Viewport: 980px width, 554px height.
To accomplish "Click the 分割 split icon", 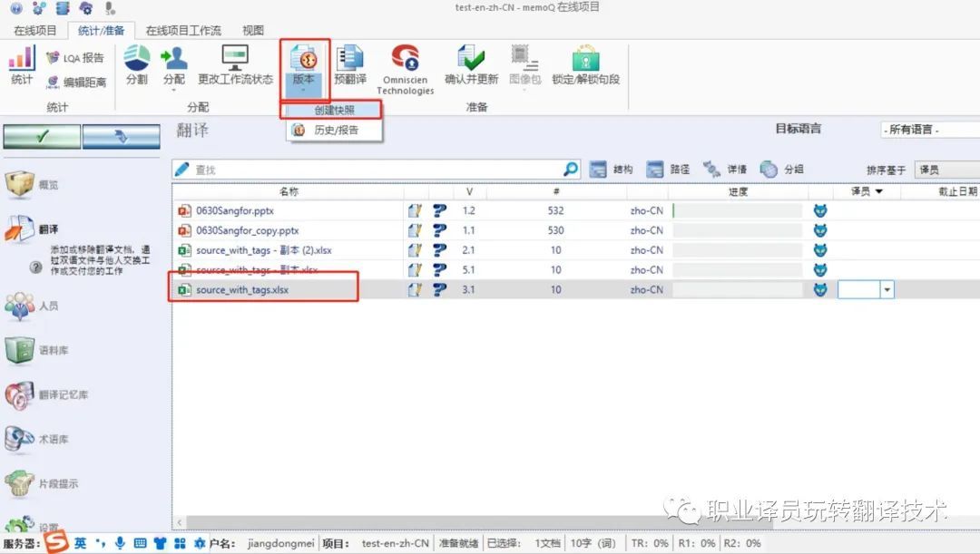I will tap(136, 65).
